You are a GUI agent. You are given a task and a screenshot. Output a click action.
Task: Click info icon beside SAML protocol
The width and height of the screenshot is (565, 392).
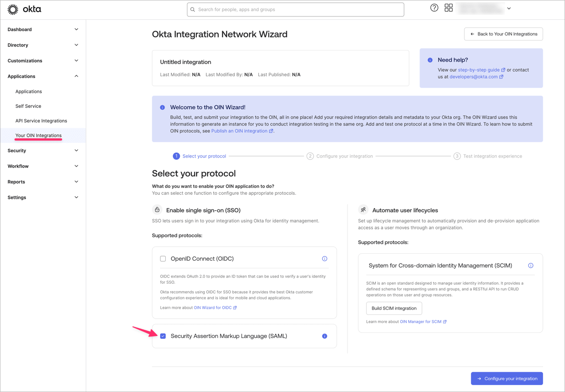[324, 336]
